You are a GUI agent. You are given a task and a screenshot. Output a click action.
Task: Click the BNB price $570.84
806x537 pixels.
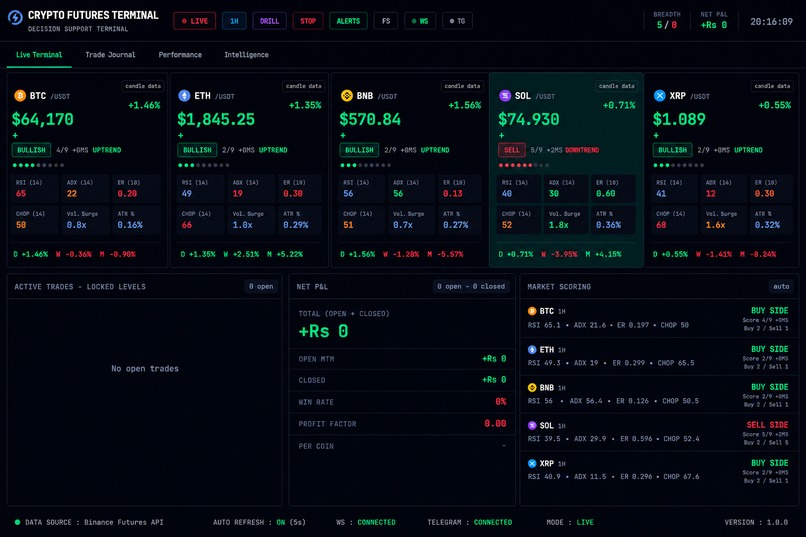[370, 119]
